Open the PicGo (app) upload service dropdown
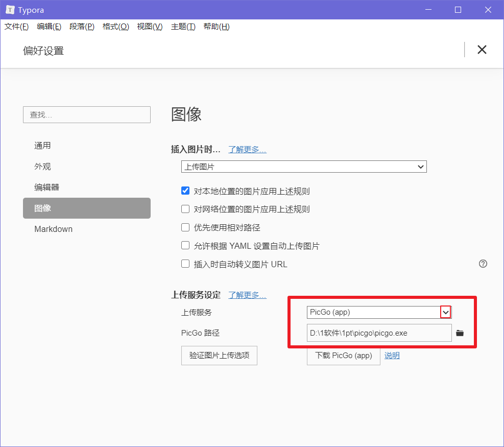The image size is (504, 447). click(x=379, y=312)
